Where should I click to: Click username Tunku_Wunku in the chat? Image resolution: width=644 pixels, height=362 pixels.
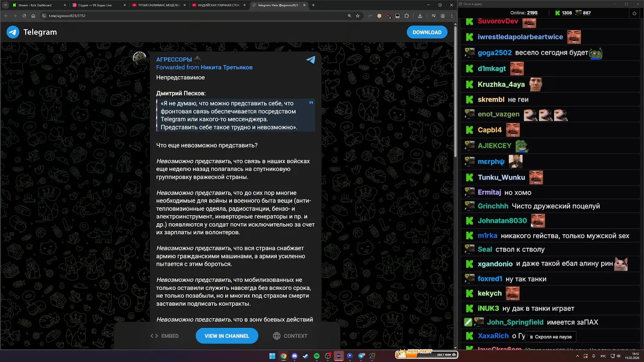[x=501, y=177]
